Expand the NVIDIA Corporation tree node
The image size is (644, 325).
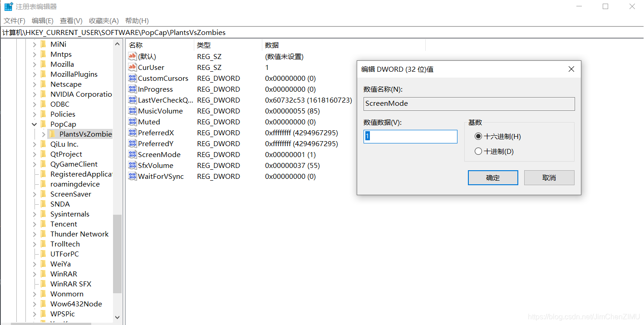click(34, 94)
